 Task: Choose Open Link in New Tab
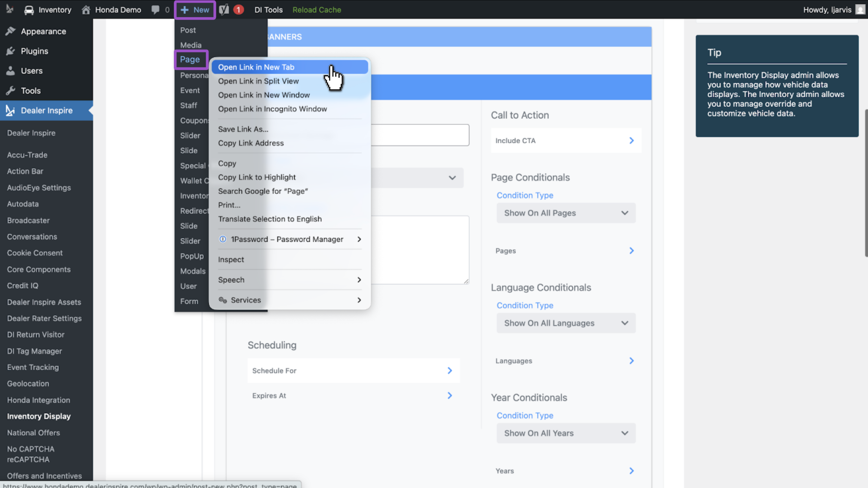click(x=290, y=67)
